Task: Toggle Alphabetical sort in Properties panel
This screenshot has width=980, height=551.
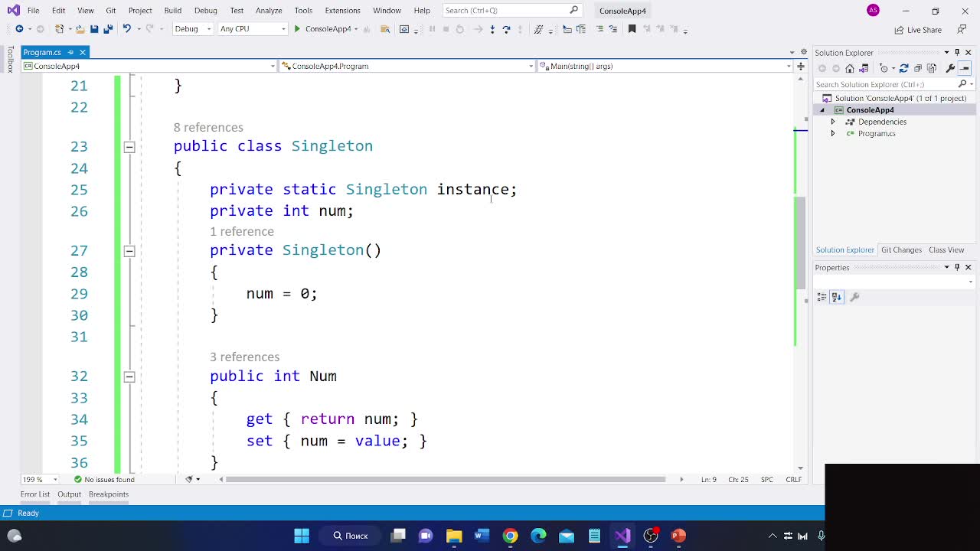Action: pos(837,297)
